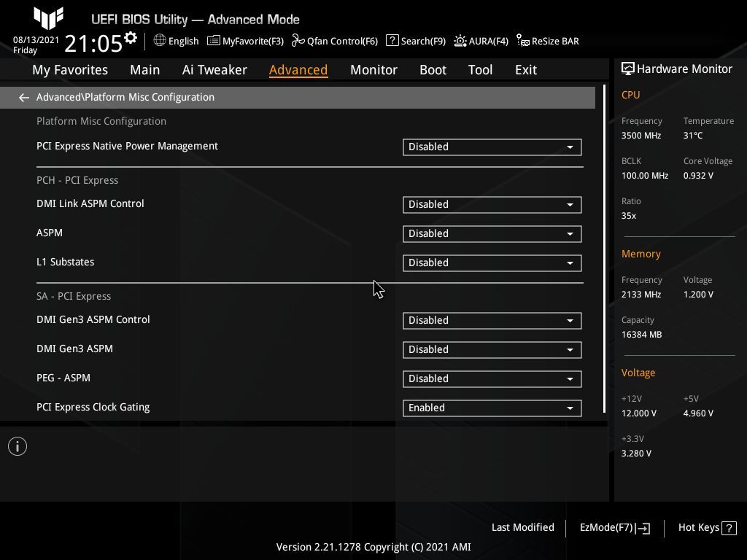Viewport: 747px width, 560px height.
Task: Select the DMI Gen3 ASPM Control label
Action: coord(93,319)
